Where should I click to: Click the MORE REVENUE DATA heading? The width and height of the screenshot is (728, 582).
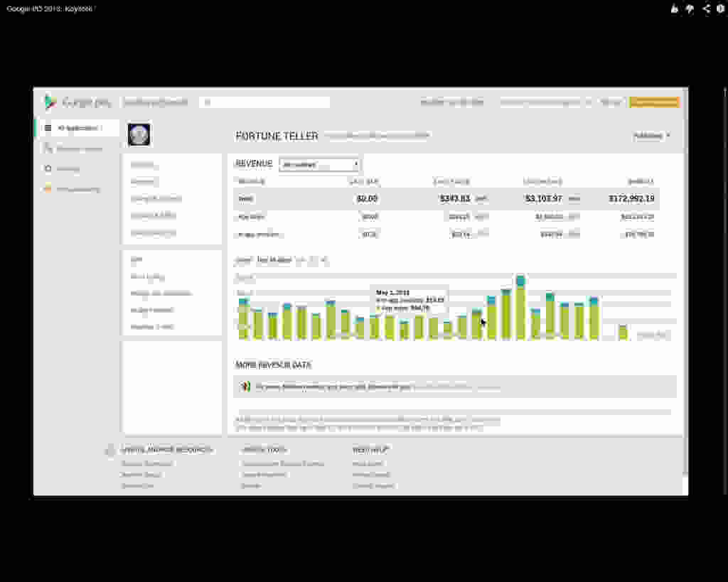(274, 365)
